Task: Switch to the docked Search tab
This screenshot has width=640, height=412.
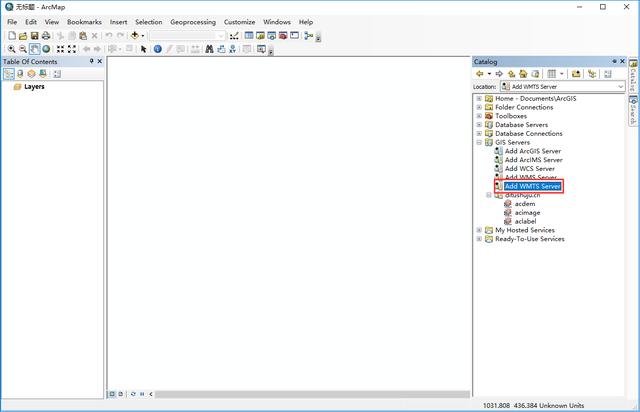Action: pyautogui.click(x=633, y=110)
